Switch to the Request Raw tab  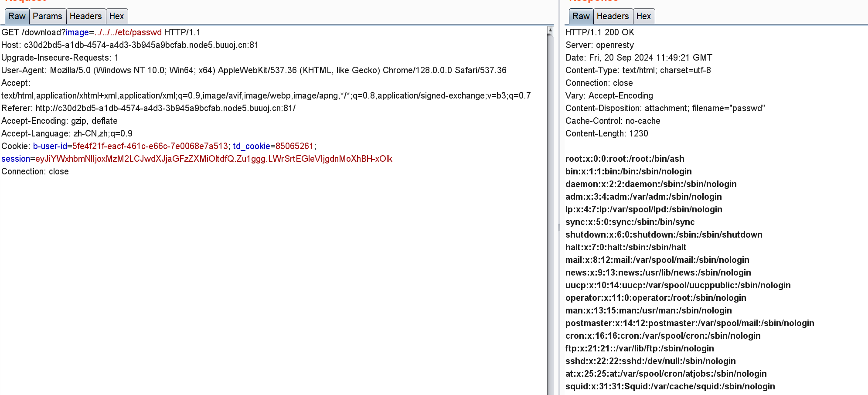(17, 17)
